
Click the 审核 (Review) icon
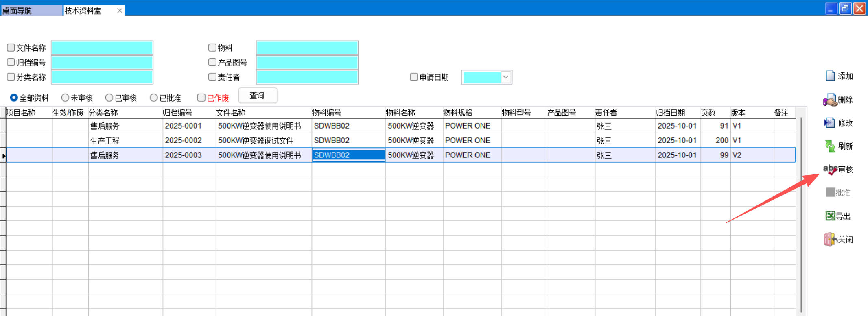[830, 169]
